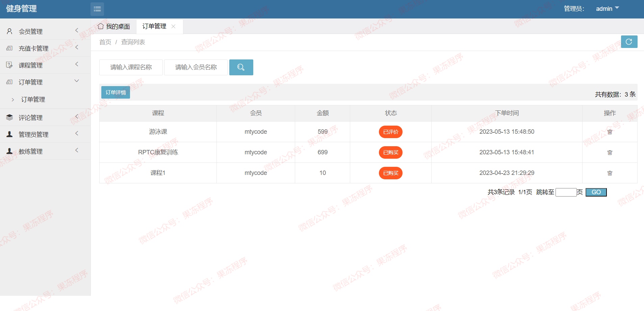Screen dimensions: 644x311
Task: Delete the 课程1 order via trash icon
Action: pos(610,173)
